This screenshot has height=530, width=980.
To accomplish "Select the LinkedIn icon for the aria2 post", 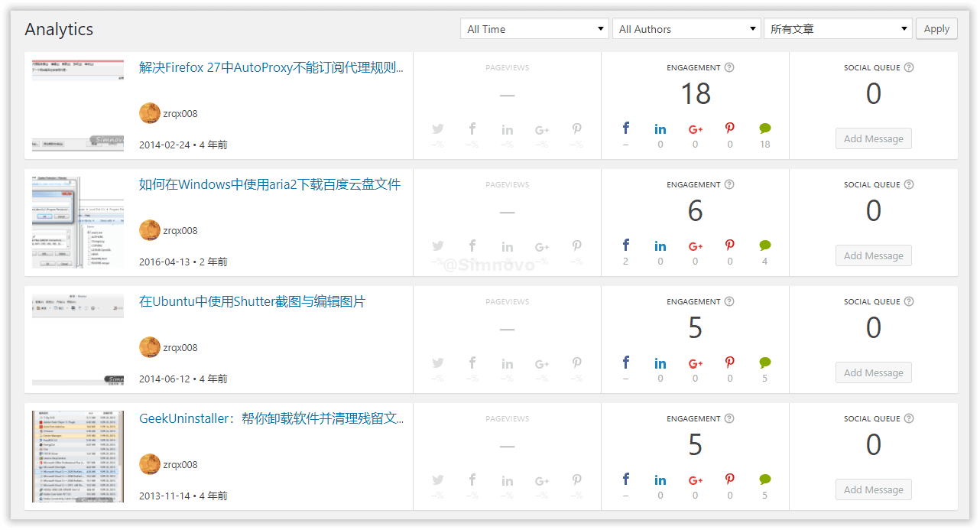I will pos(660,245).
